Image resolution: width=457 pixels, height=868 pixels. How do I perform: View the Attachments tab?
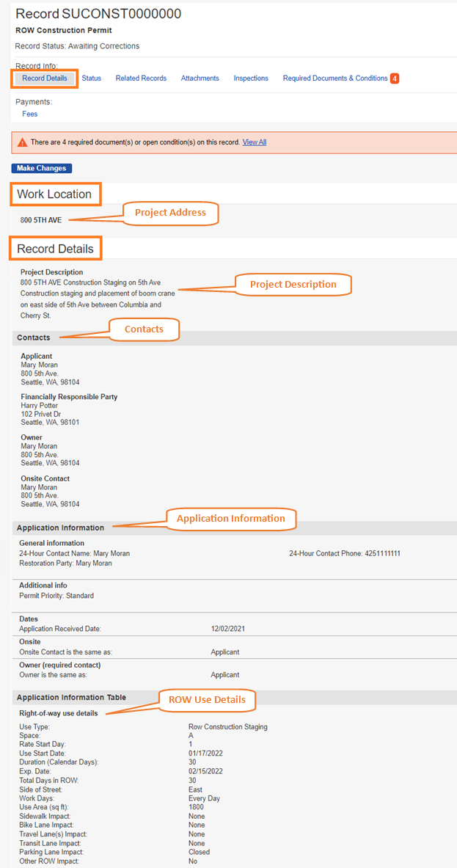pos(200,79)
